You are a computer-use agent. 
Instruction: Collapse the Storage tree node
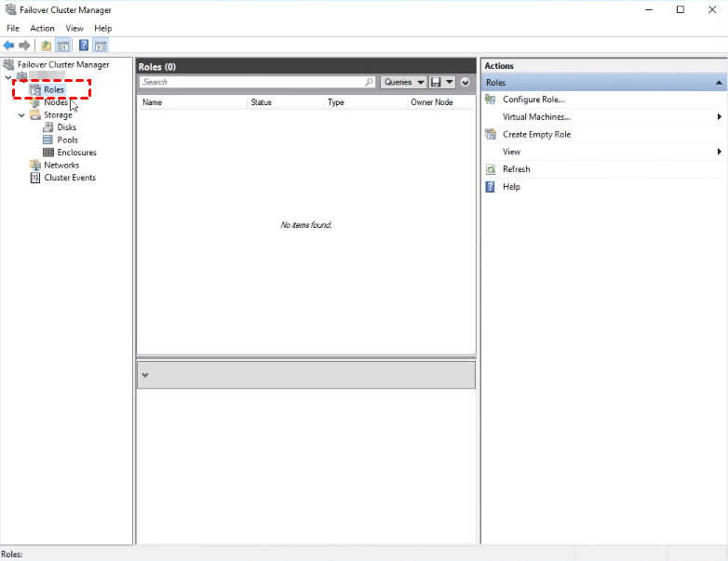[x=21, y=115]
